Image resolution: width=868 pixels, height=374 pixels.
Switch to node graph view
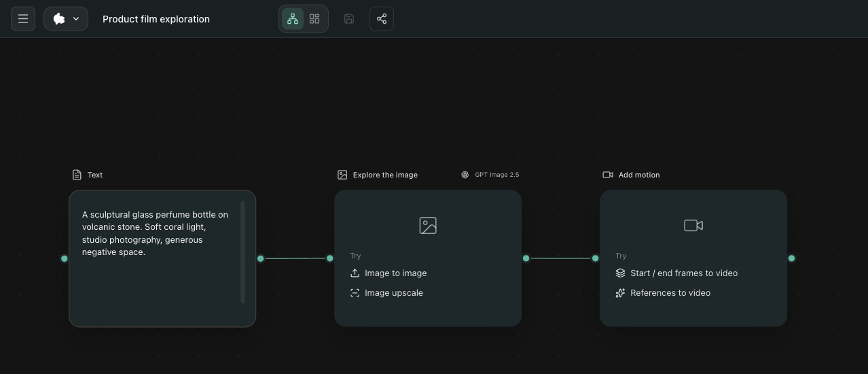pyautogui.click(x=293, y=19)
